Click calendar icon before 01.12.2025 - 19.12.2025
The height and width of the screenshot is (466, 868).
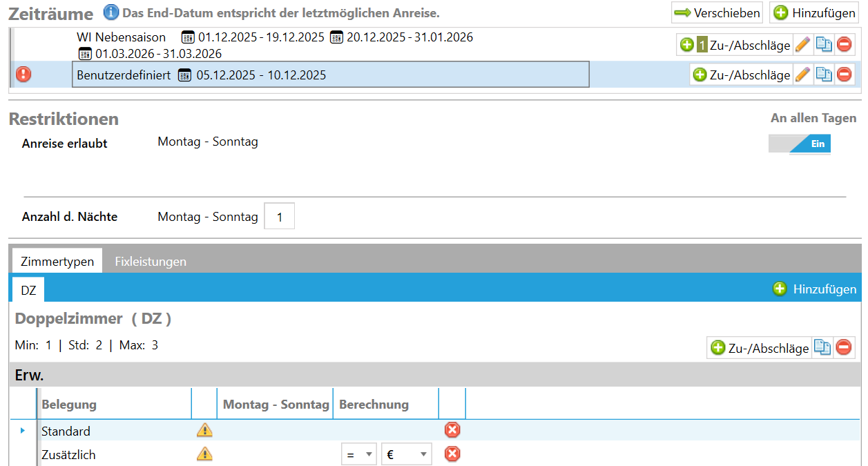tap(187, 37)
